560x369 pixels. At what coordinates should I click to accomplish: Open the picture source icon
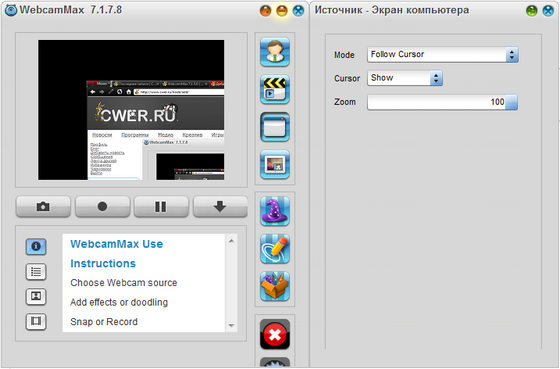pos(275,165)
